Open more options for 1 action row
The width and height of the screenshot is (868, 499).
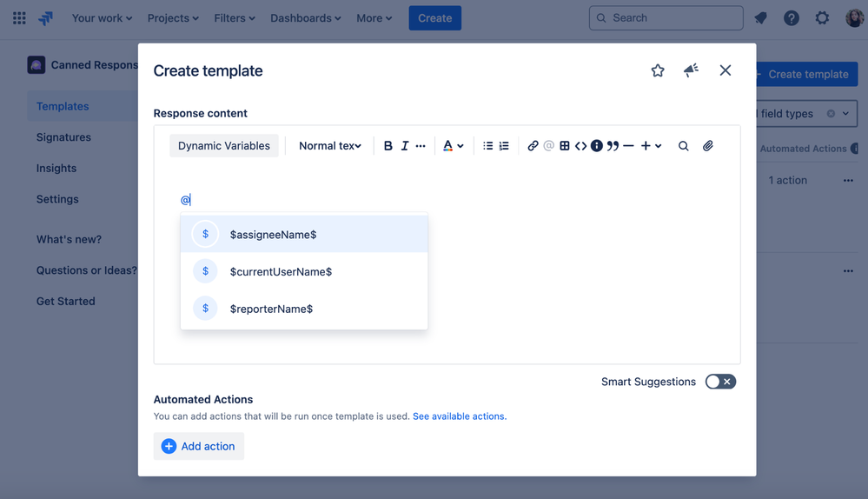tap(848, 180)
